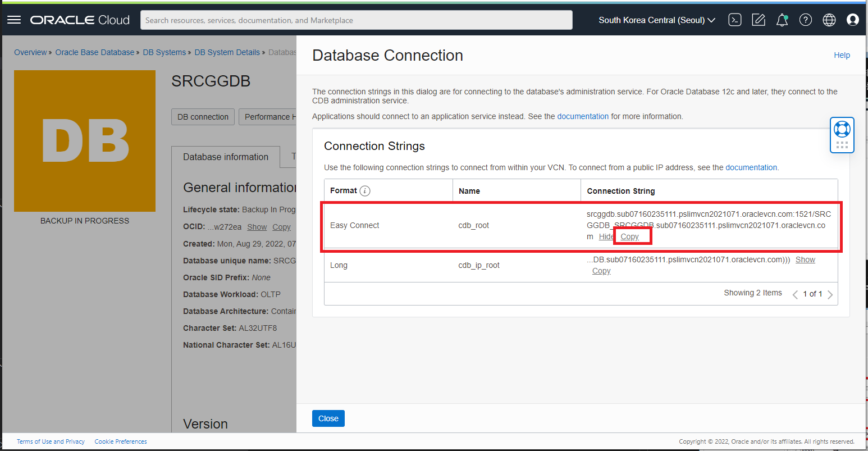Image resolution: width=868 pixels, height=451 pixels.
Task: Hide the Easy Connect connection string
Action: point(606,236)
